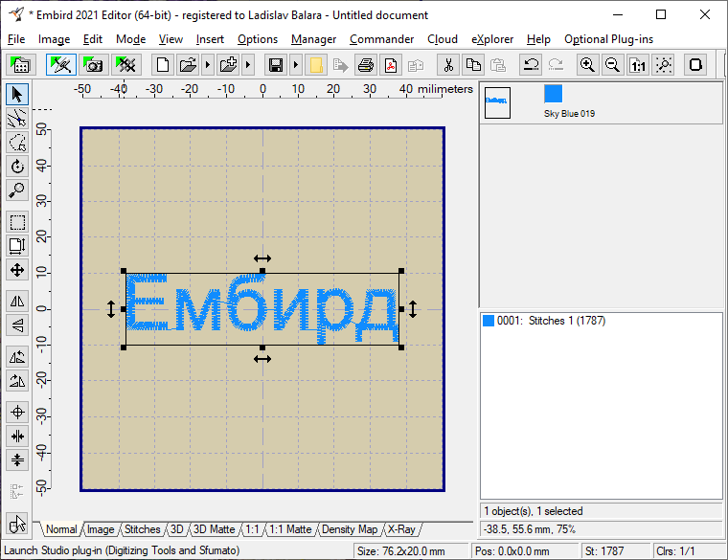Click the Undo arrow icon
The image size is (728, 560).
point(530,65)
